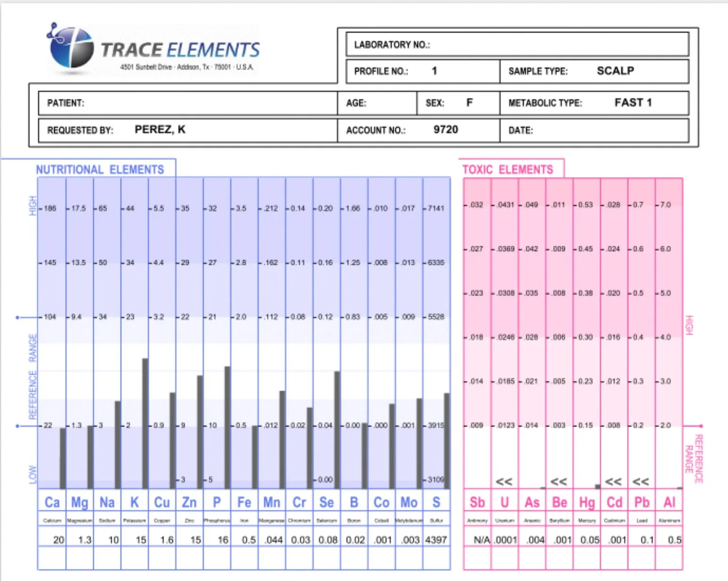Open the Nutritional Elements tab
Image resolution: width=728 pixels, height=581 pixels.
pos(100,169)
